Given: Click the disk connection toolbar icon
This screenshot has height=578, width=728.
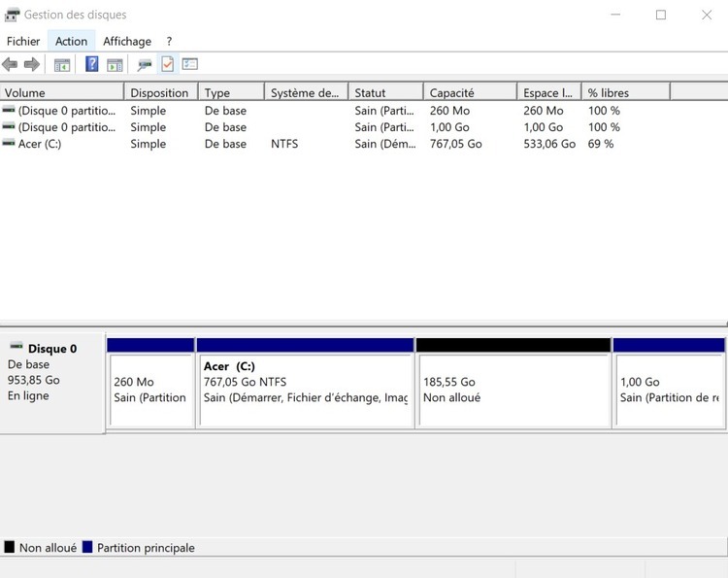Looking at the screenshot, I should [145, 65].
